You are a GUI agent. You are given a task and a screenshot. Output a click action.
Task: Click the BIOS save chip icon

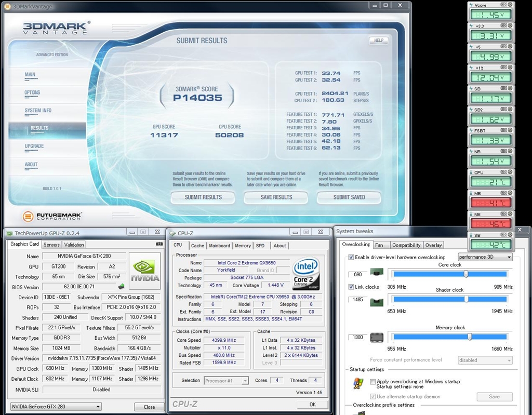[x=121, y=287]
